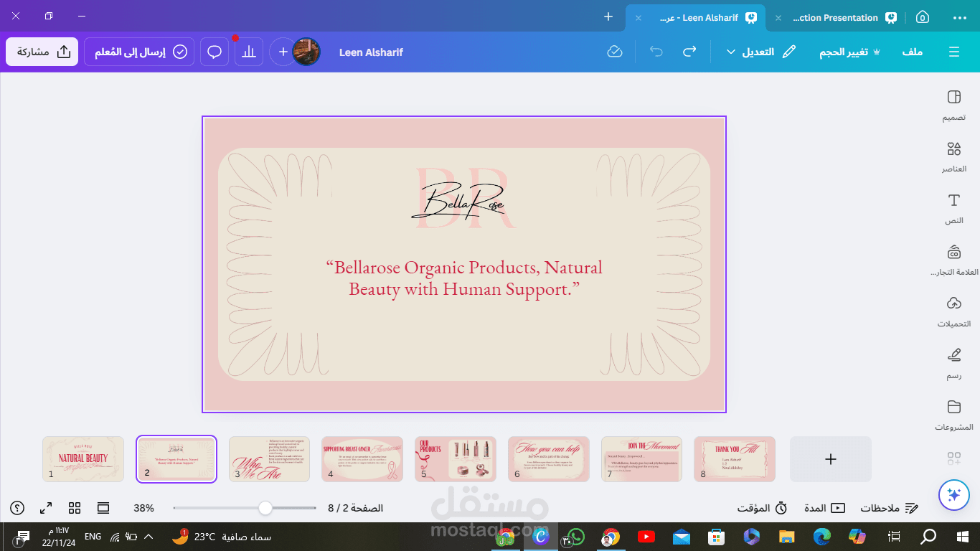
Task: Click the Redo arrow
Action: coord(689,52)
